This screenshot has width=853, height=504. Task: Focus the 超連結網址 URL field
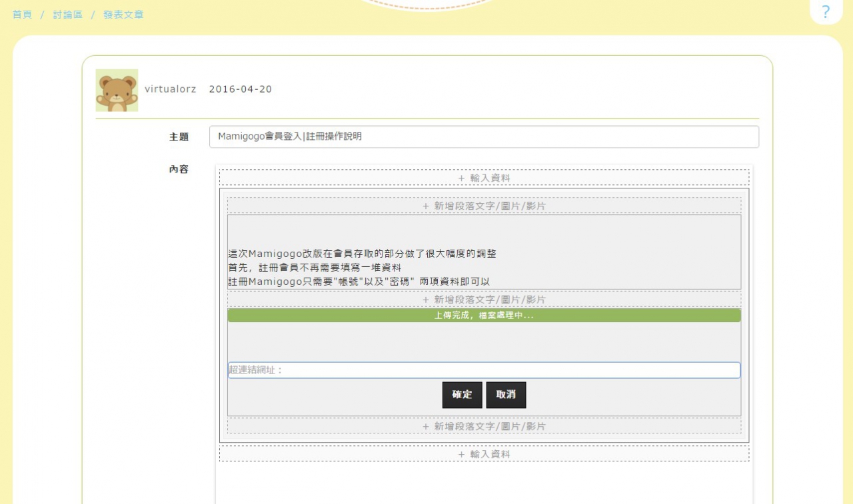tap(484, 370)
